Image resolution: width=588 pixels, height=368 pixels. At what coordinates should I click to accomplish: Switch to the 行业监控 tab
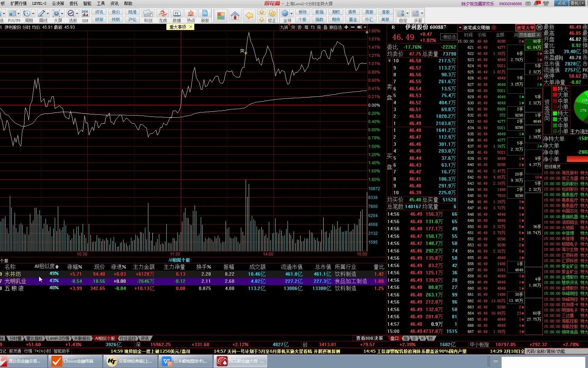128,338
